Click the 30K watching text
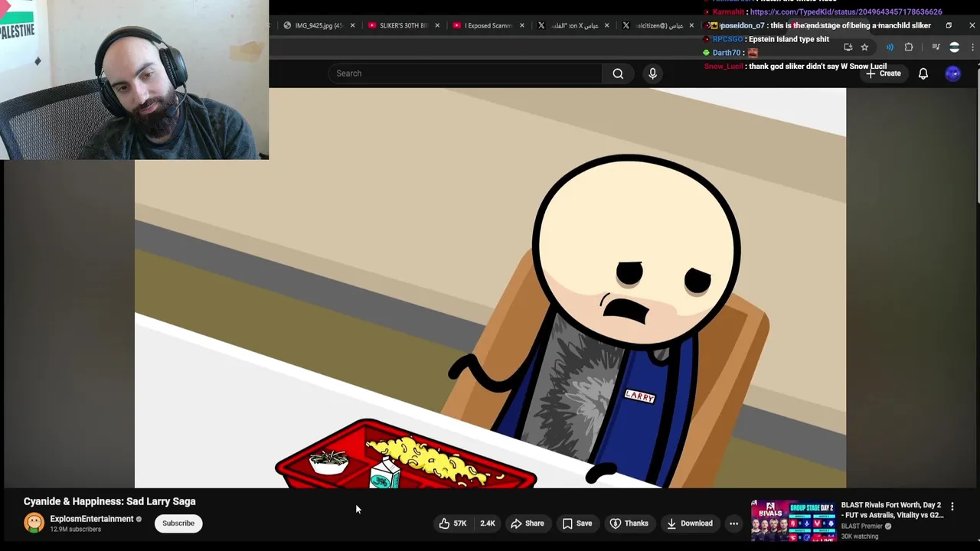 pyautogui.click(x=859, y=536)
